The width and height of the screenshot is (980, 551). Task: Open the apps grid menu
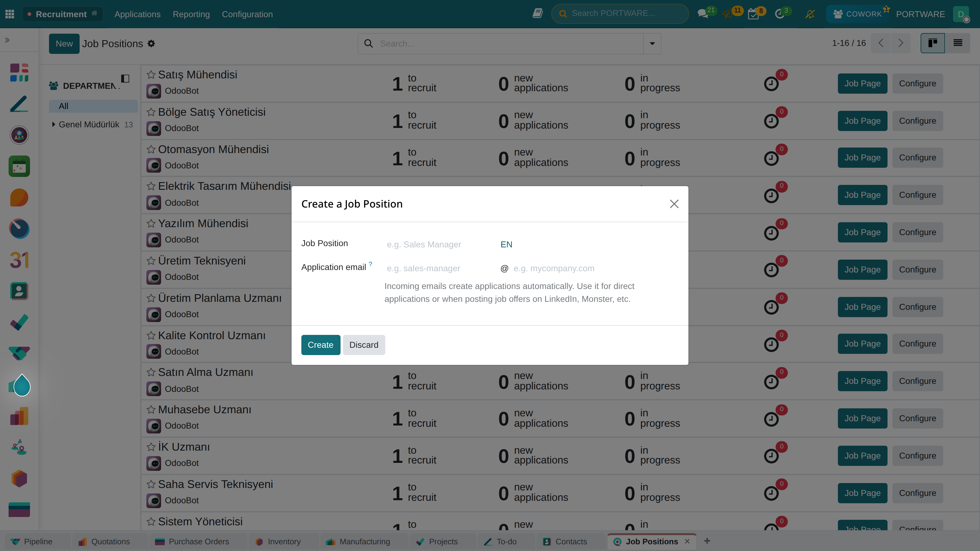click(x=10, y=14)
